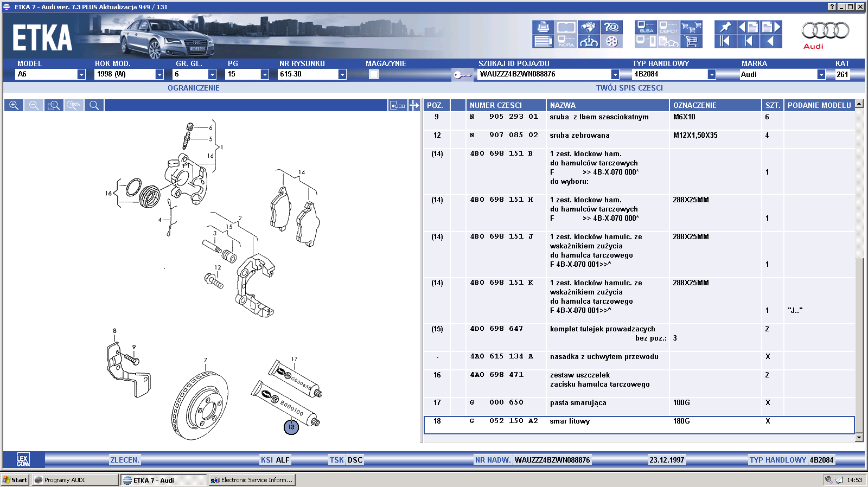
Task: Click the arrow splitter icon beside the drawing
Action: pos(414,105)
